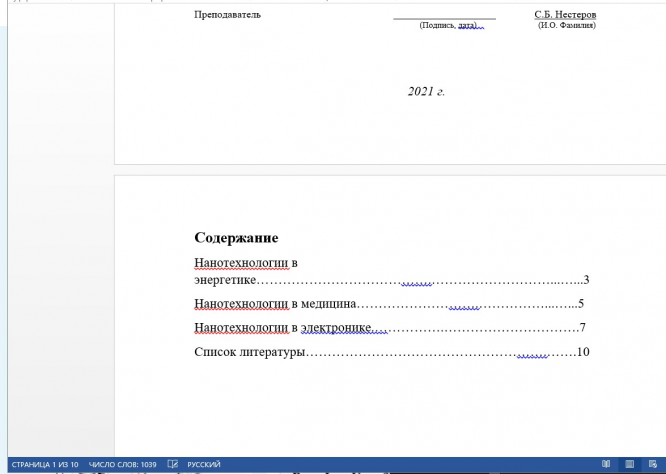
Task: Click the 2021 г. year text
Action: 426,91
